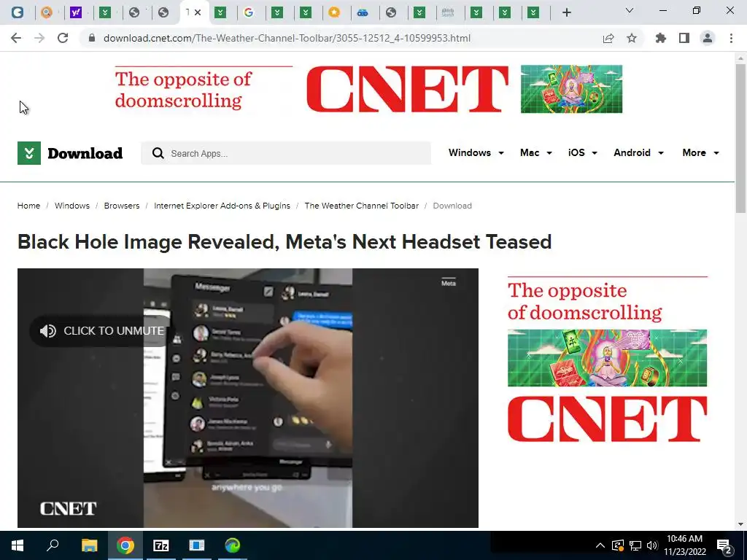Open the tab search chevron
Image resolution: width=747 pixels, height=560 pixels.
(x=630, y=10)
